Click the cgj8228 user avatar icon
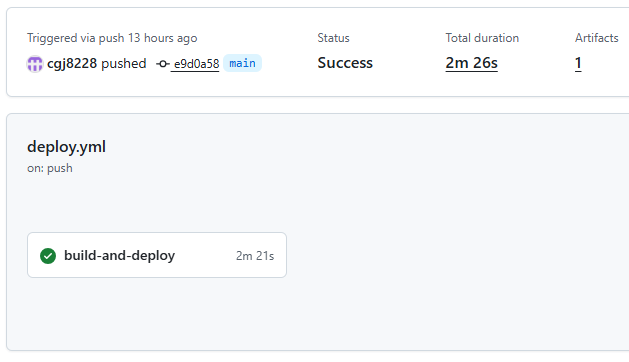 tap(34, 64)
